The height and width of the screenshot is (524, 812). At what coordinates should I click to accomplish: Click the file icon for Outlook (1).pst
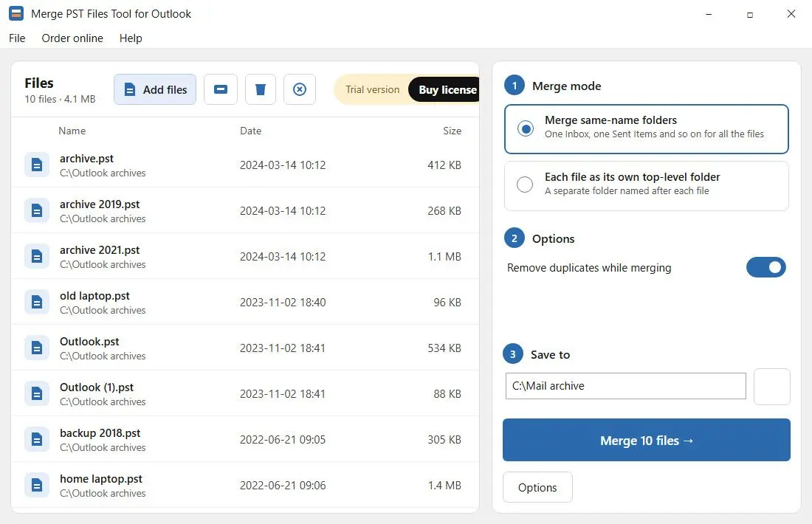(x=37, y=393)
